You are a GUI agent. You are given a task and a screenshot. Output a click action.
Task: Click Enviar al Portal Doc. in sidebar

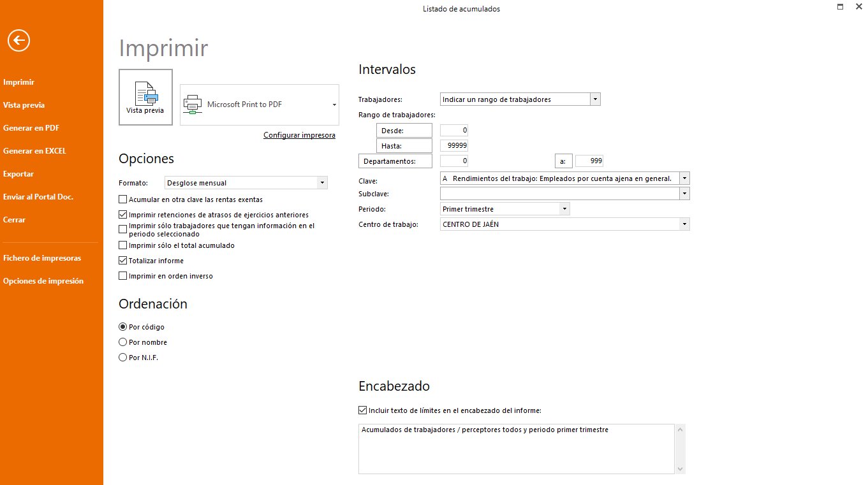(x=38, y=197)
